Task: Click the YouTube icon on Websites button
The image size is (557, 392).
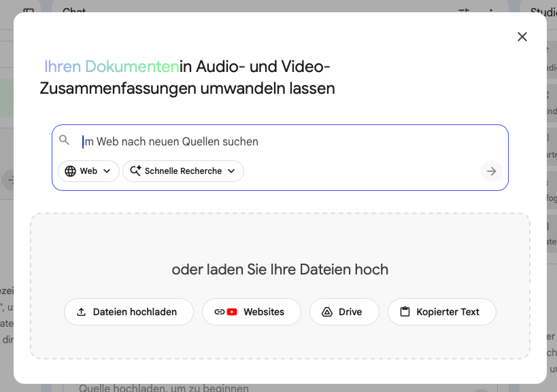Action: tap(232, 312)
